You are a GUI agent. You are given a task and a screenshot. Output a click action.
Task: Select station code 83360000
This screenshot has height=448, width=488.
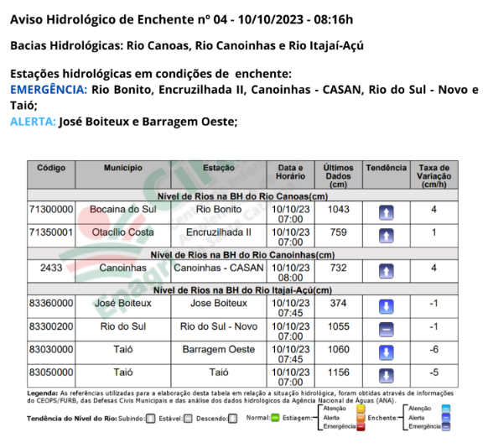(51, 303)
